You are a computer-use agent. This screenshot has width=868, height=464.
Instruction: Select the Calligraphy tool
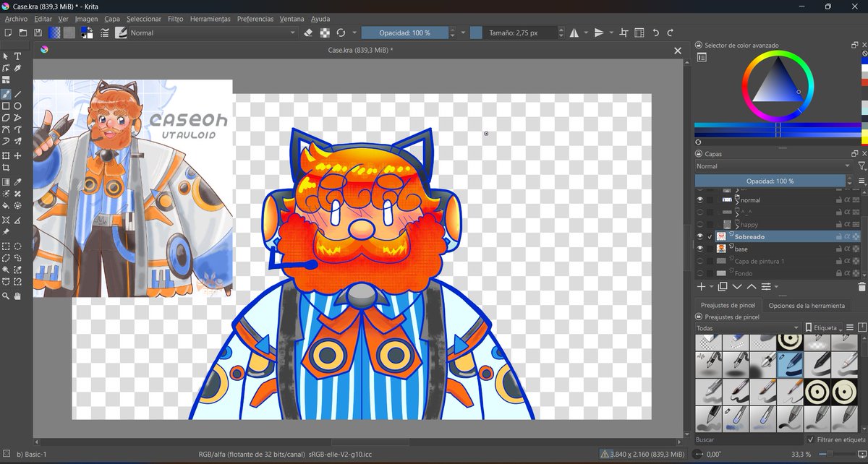[17, 68]
